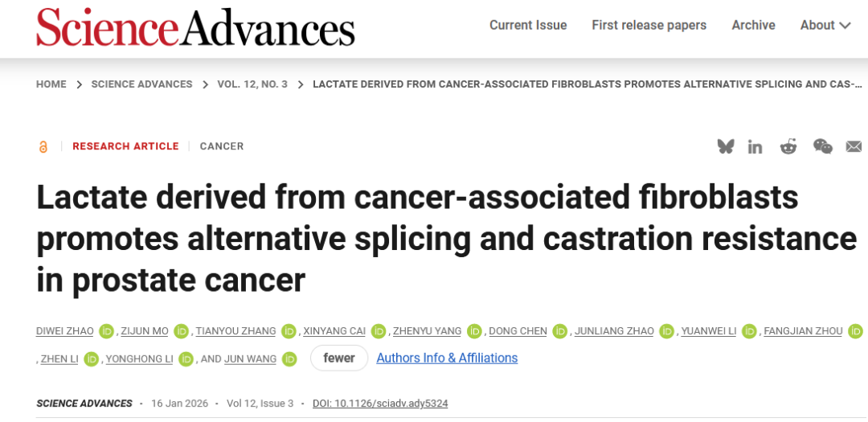
Task: Click the Science Advances logo
Action: pyautogui.click(x=195, y=27)
